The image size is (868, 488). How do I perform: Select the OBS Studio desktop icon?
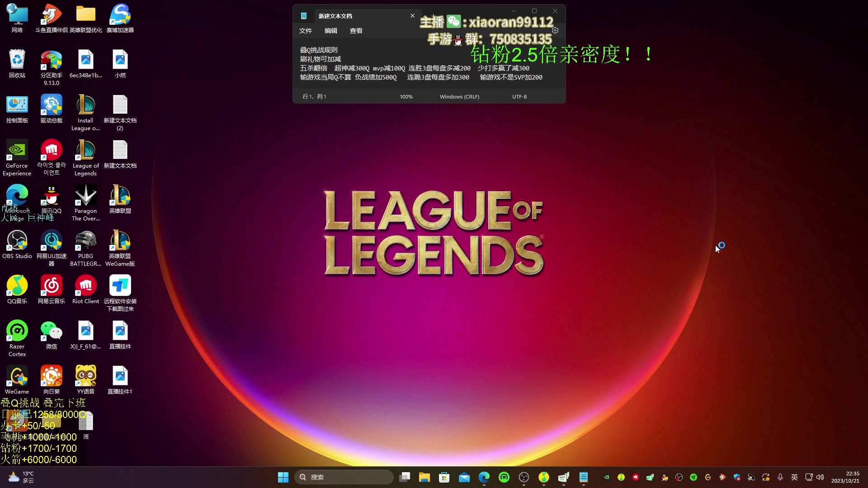click(17, 244)
